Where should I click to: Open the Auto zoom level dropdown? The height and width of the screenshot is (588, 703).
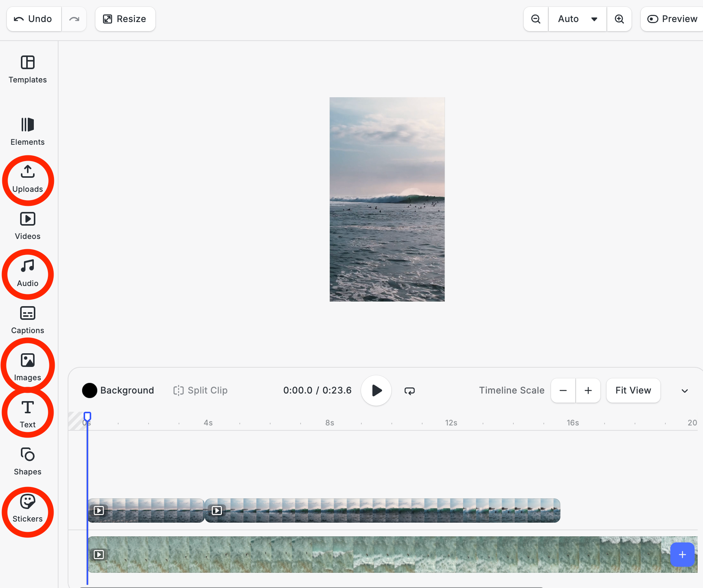tap(577, 19)
